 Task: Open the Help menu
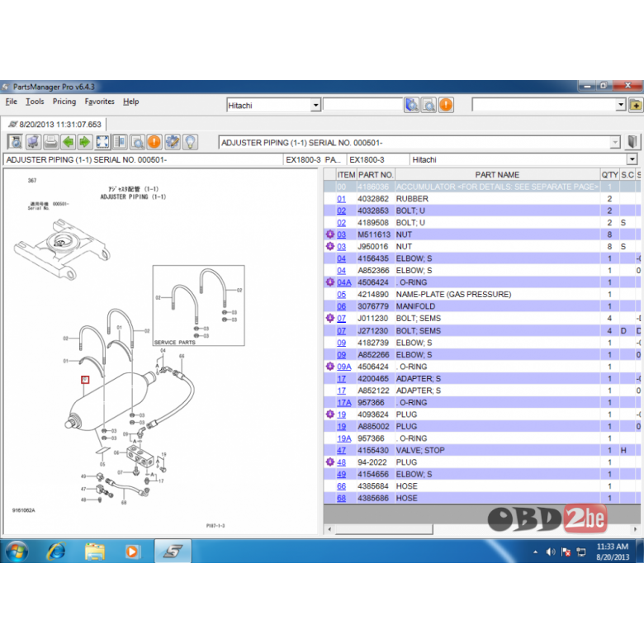(131, 102)
